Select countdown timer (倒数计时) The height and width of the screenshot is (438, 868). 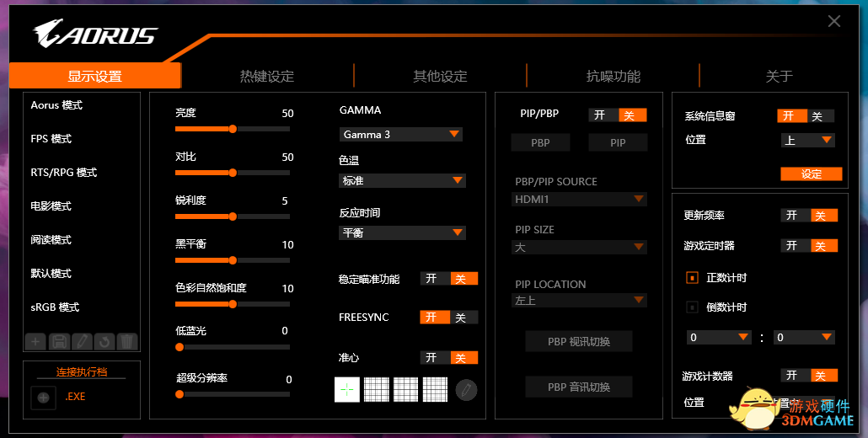[692, 307]
